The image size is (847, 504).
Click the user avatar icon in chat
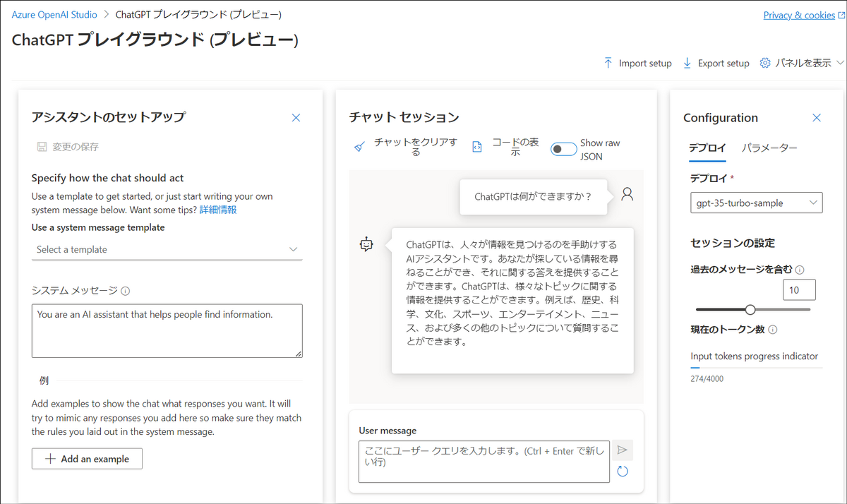(627, 194)
